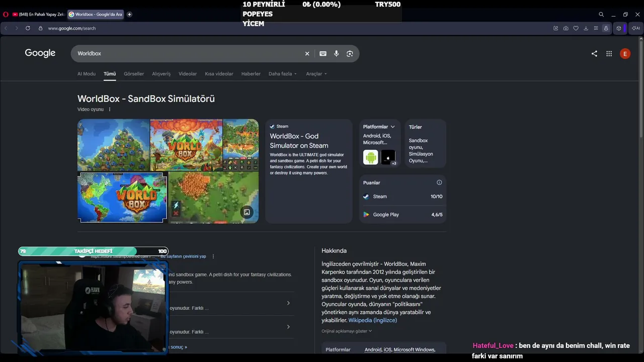This screenshot has width=644, height=362.
Task: Open more options beside Video oyunu
Action: point(110,110)
